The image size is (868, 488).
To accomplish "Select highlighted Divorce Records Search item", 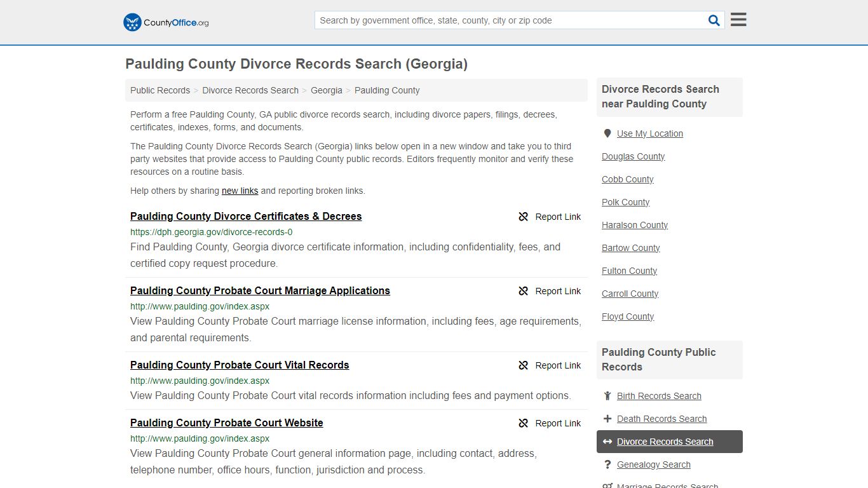I will tap(670, 442).
